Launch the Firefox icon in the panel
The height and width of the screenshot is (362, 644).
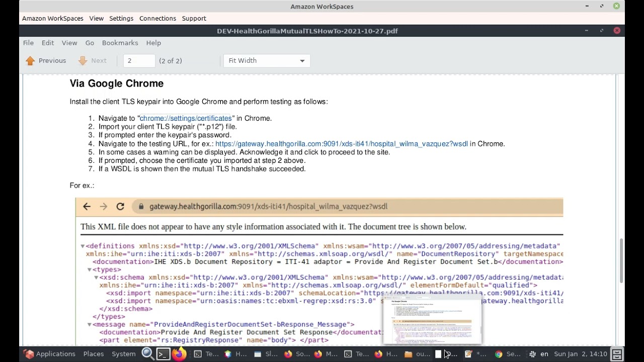coord(179,354)
